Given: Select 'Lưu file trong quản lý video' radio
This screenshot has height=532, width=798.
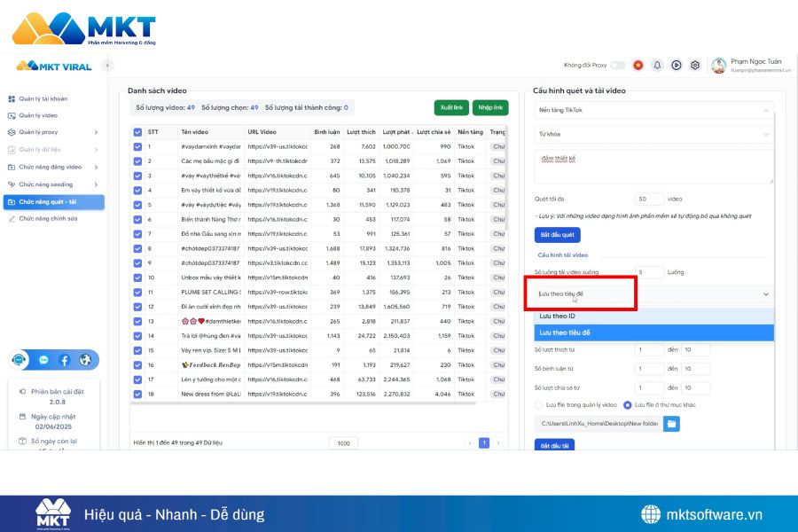Looking at the screenshot, I should tap(539, 405).
